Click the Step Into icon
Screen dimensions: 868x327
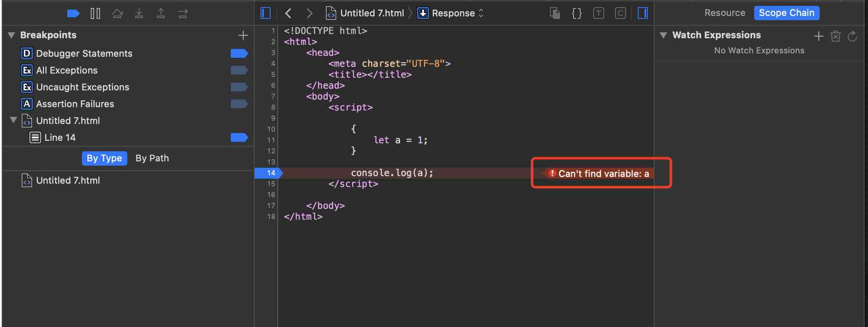pyautogui.click(x=139, y=14)
